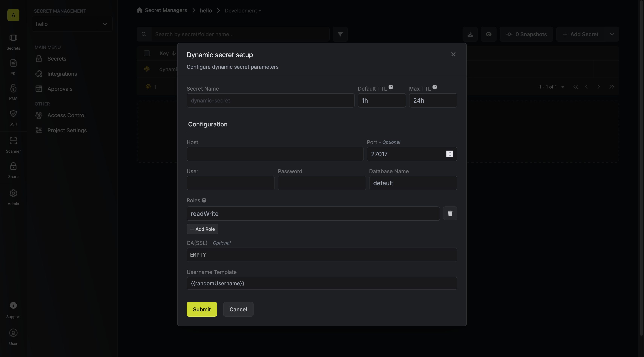Click the Add Secret button
The height and width of the screenshot is (357, 644).
[x=580, y=34]
